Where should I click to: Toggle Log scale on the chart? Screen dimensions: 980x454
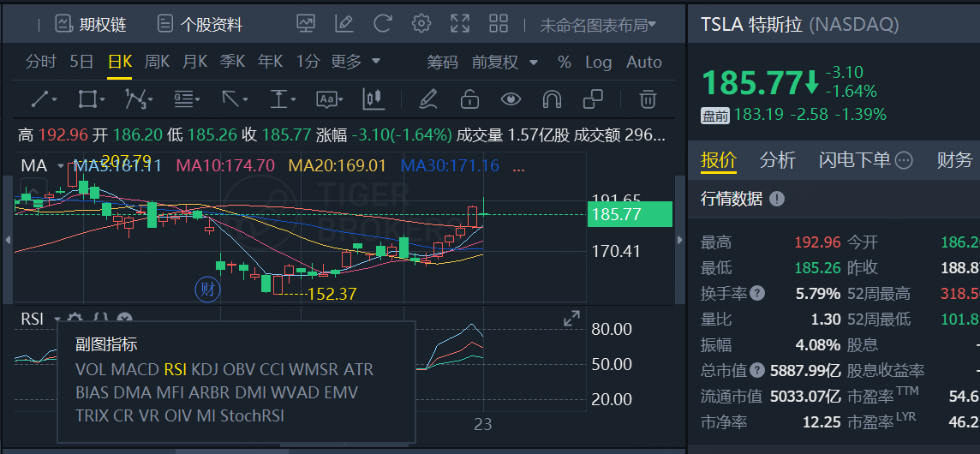(598, 63)
